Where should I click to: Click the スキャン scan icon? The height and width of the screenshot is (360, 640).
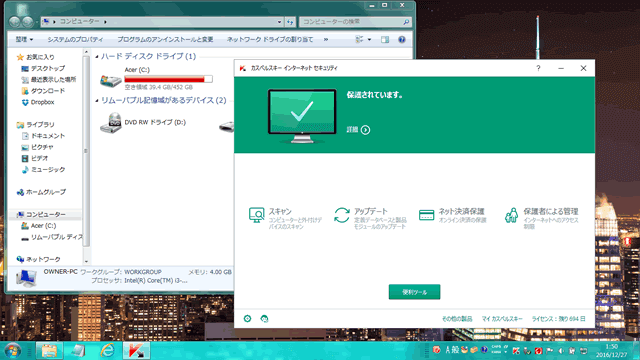tap(256, 215)
